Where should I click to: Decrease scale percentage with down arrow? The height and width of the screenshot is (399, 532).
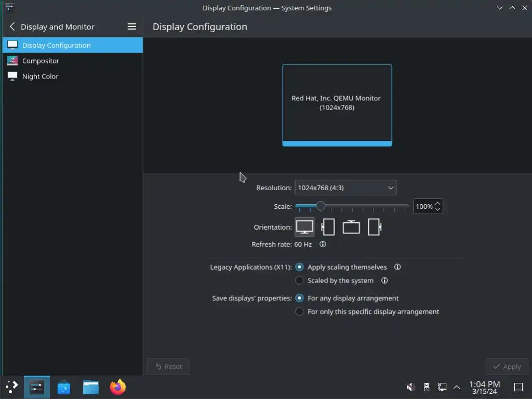[x=437, y=209]
